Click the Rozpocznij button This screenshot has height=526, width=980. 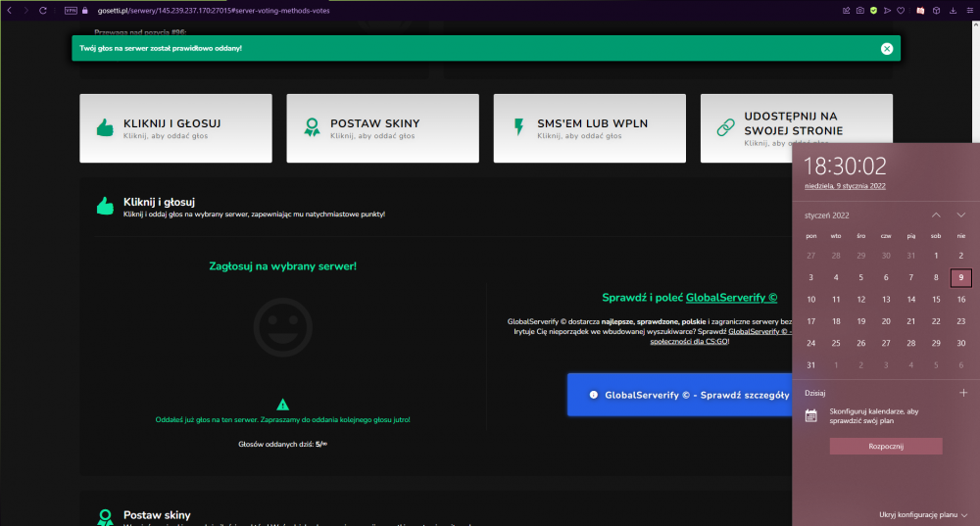pos(886,446)
